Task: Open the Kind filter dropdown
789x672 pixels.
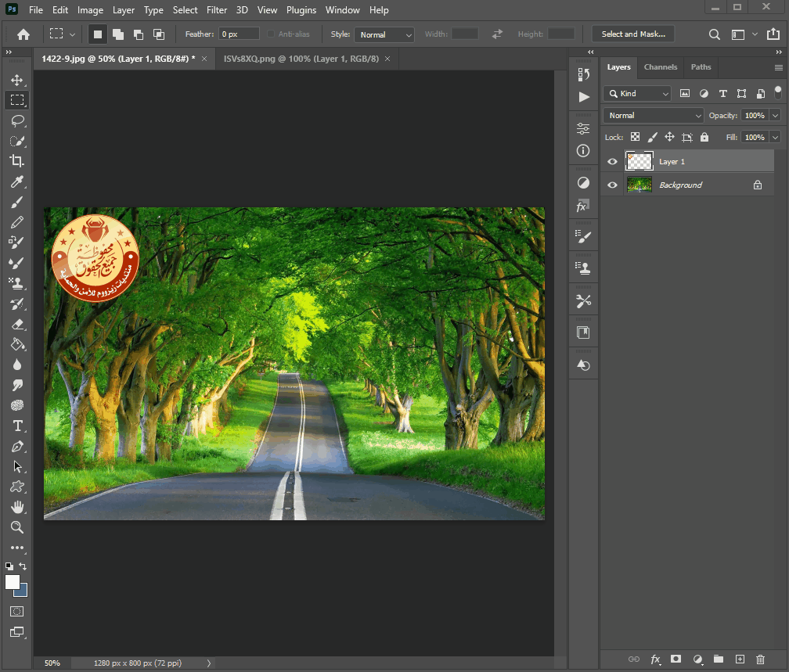Action: [637, 94]
